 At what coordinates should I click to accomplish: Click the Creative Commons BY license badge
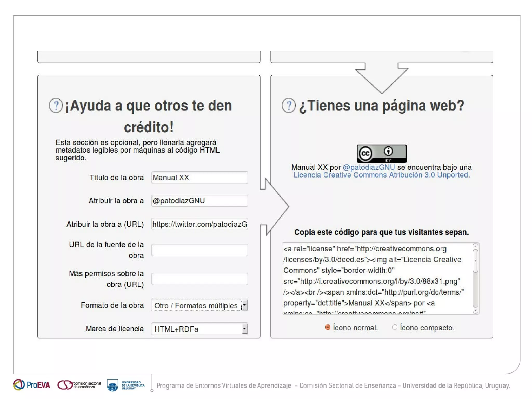[x=381, y=154]
